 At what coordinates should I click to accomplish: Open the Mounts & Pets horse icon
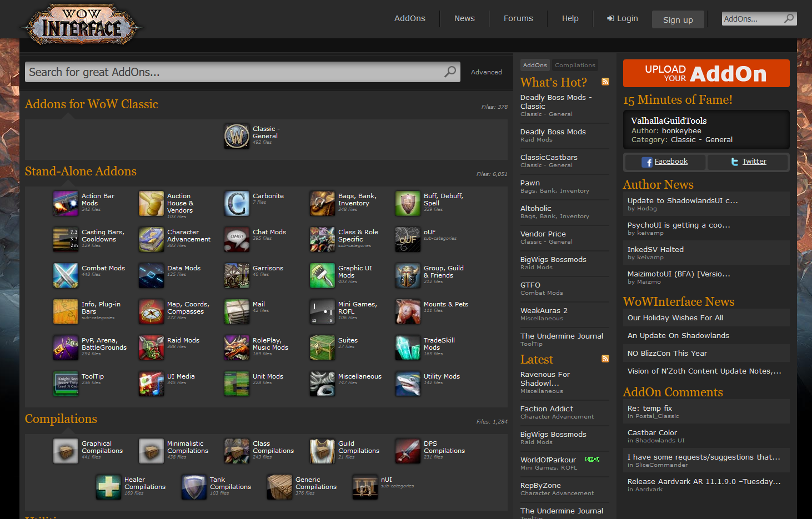click(x=408, y=311)
